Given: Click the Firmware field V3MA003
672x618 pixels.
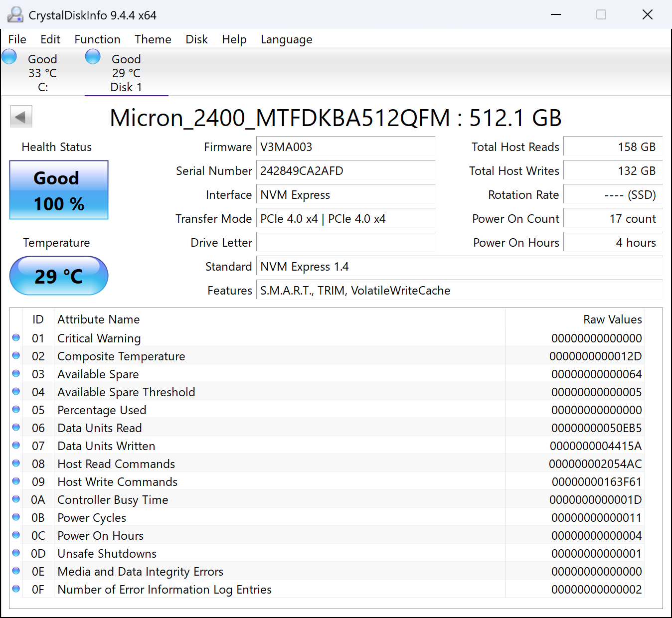Looking at the screenshot, I should pos(346,147).
